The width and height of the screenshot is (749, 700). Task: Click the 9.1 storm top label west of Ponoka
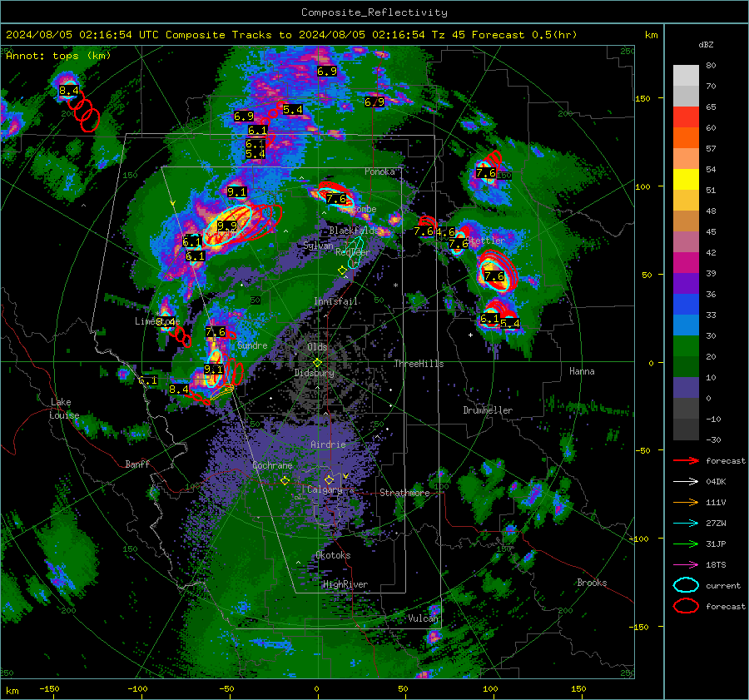[x=237, y=192]
